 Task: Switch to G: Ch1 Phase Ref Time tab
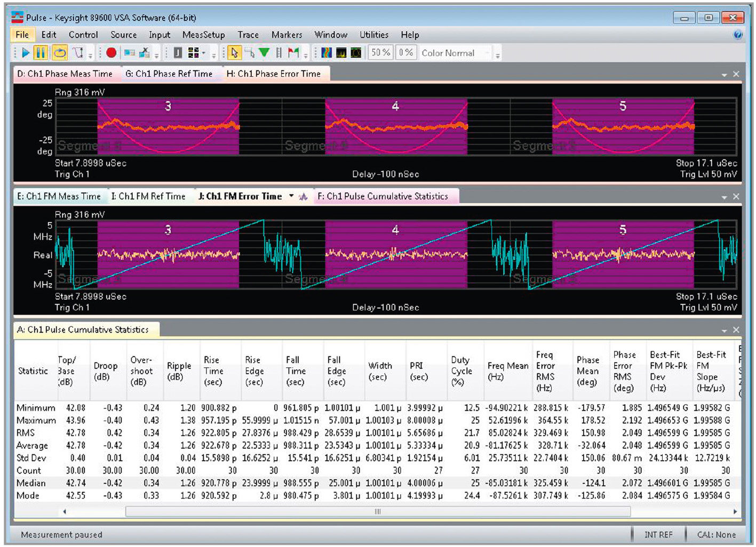(x=169, y=74)
